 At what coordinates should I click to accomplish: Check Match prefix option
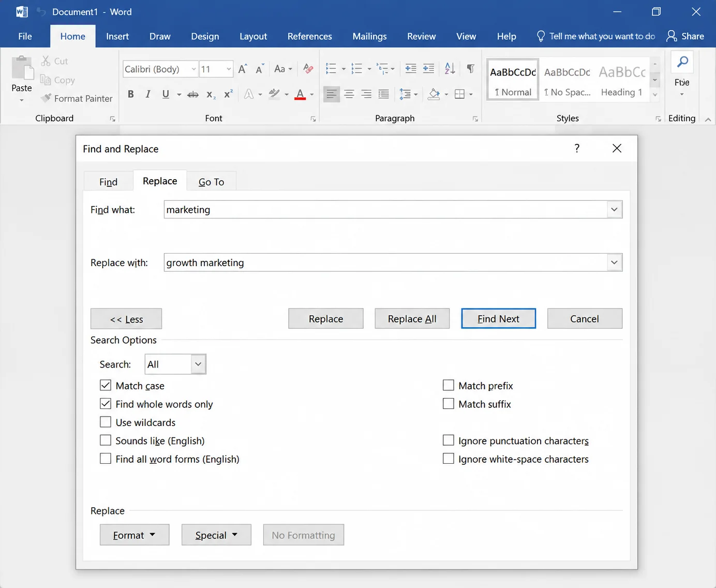coord(449,385)
